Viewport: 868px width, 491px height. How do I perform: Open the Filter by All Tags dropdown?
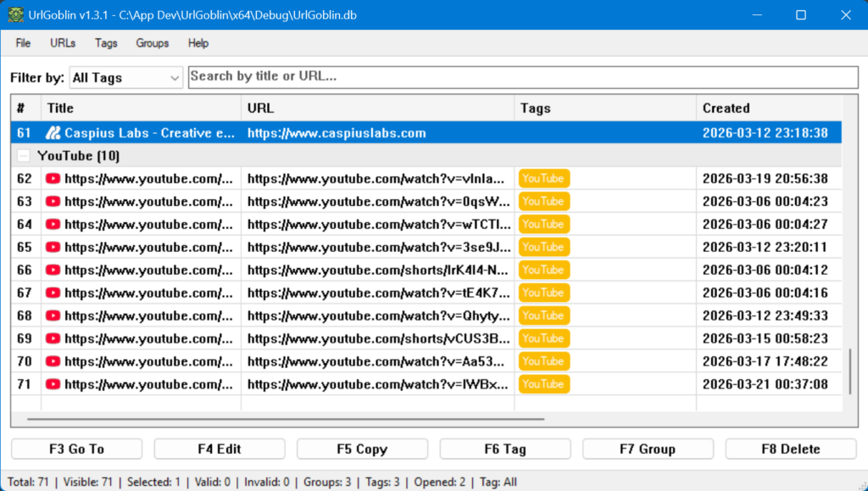(x=126, y=78)
